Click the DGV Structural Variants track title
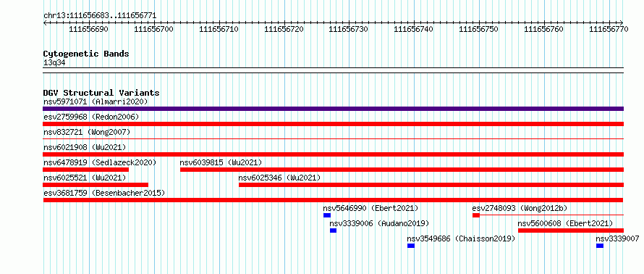This screenshot has width=644, height=274. pos(101,93)
